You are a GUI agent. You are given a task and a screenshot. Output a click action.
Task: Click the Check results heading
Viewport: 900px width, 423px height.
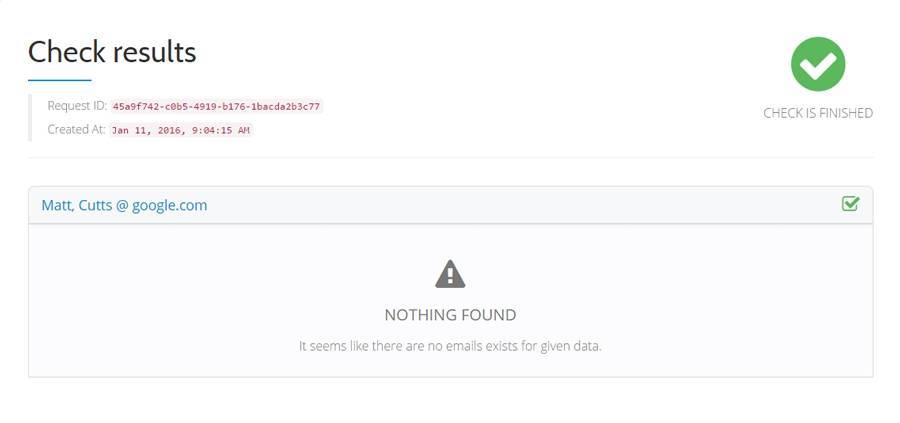[x=112, y=52]
